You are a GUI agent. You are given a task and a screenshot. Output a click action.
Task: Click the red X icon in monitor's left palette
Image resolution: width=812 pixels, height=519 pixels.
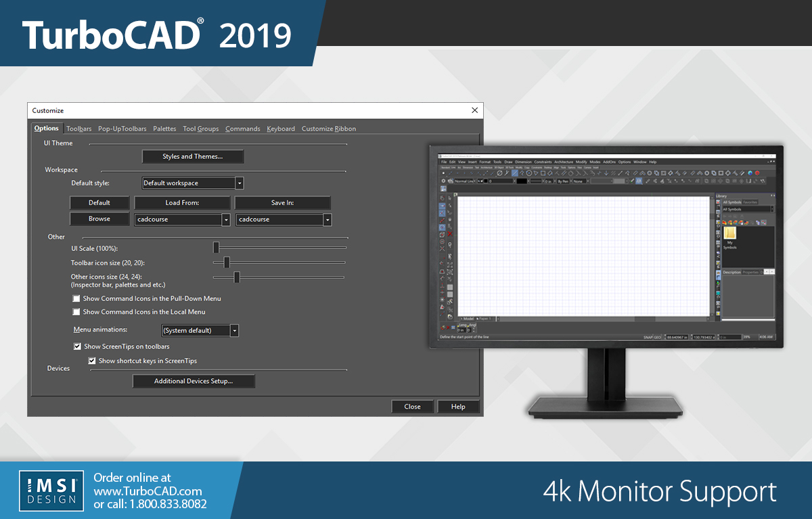[450, 234]
